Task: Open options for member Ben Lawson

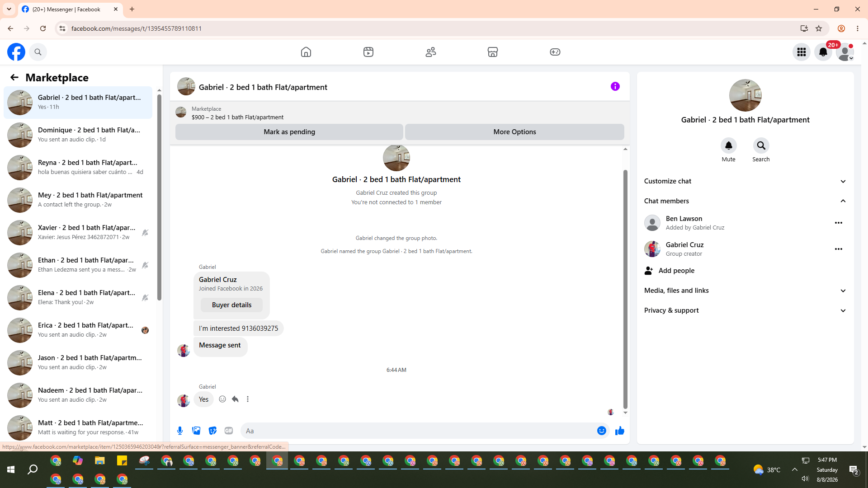Action: pos(839,223)
